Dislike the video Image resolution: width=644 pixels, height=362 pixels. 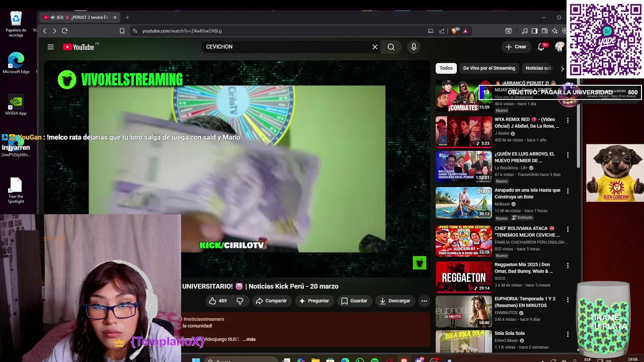240,301
